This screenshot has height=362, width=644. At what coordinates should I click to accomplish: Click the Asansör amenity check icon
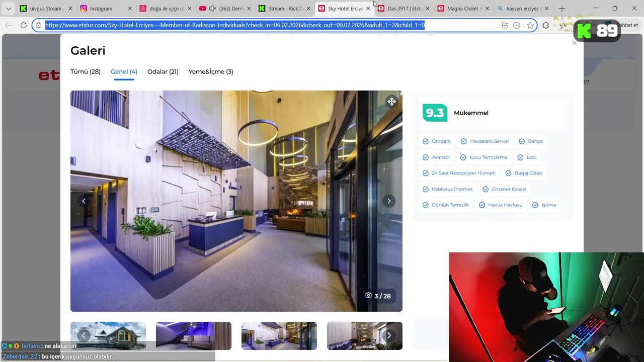pyautogui.click(x=426, y=157)
